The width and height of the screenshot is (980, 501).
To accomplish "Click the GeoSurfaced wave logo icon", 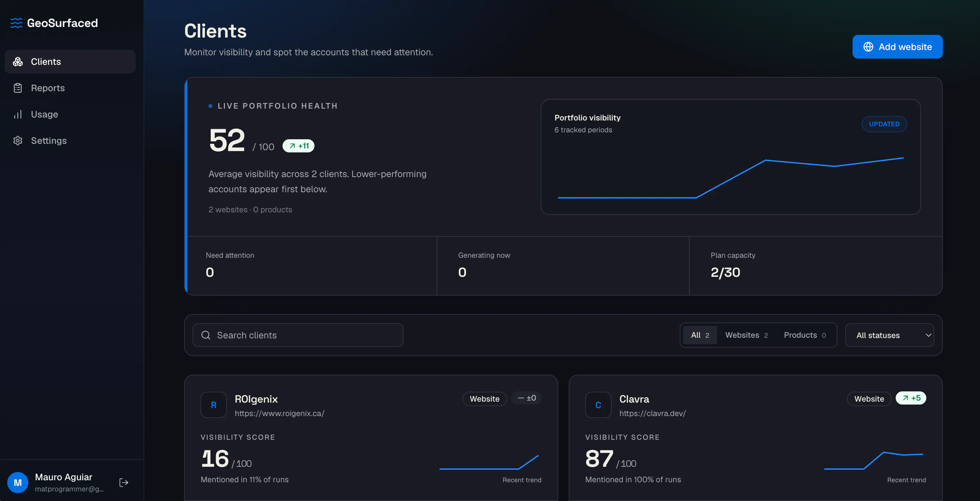I will tap(16, 23).
